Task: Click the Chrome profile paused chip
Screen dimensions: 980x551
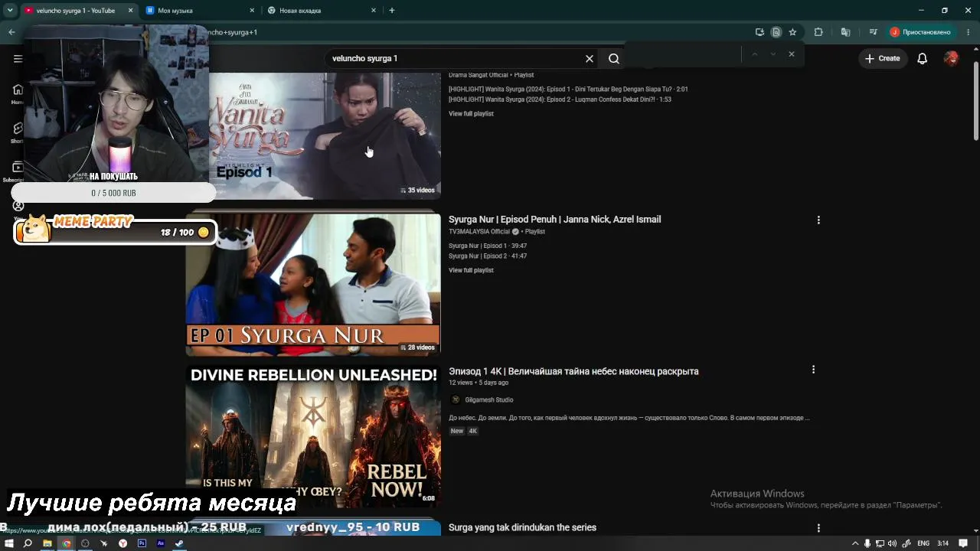Action: [920, 32]
